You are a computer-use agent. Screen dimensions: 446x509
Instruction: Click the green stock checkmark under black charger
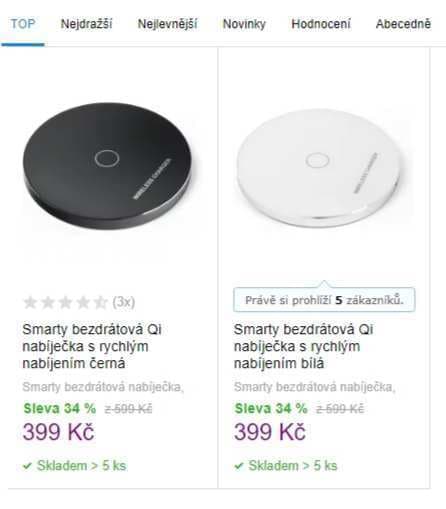27,466
